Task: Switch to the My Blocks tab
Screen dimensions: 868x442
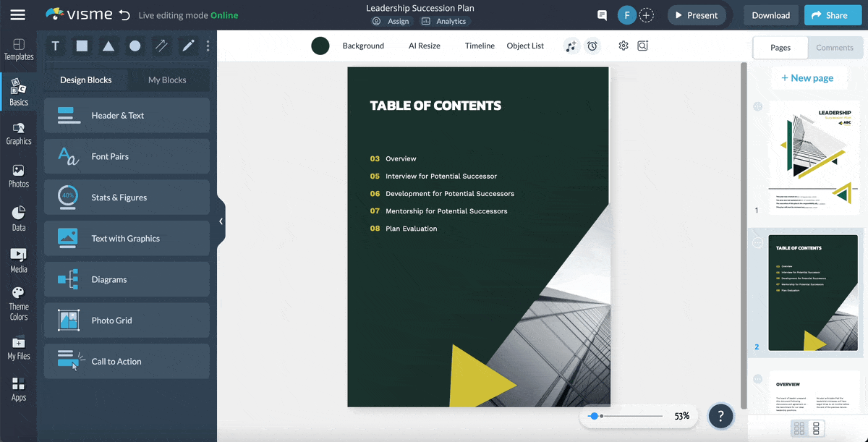Action: click(167, 80)
